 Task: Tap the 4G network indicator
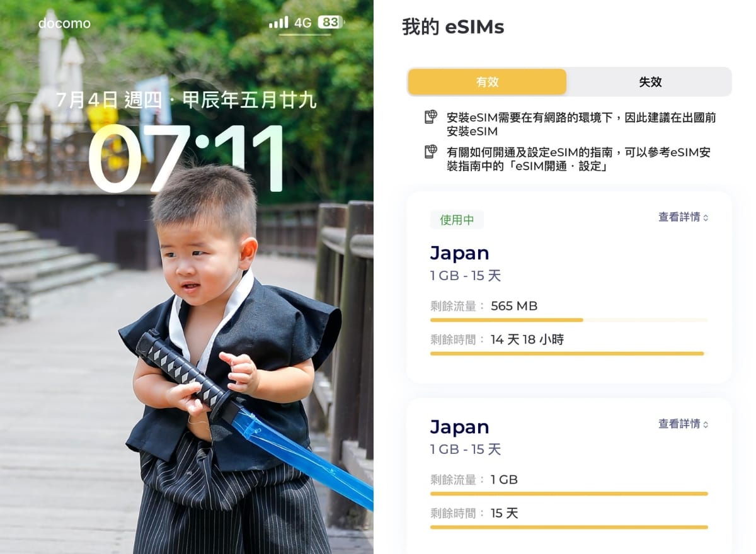[x=303, y=23]
